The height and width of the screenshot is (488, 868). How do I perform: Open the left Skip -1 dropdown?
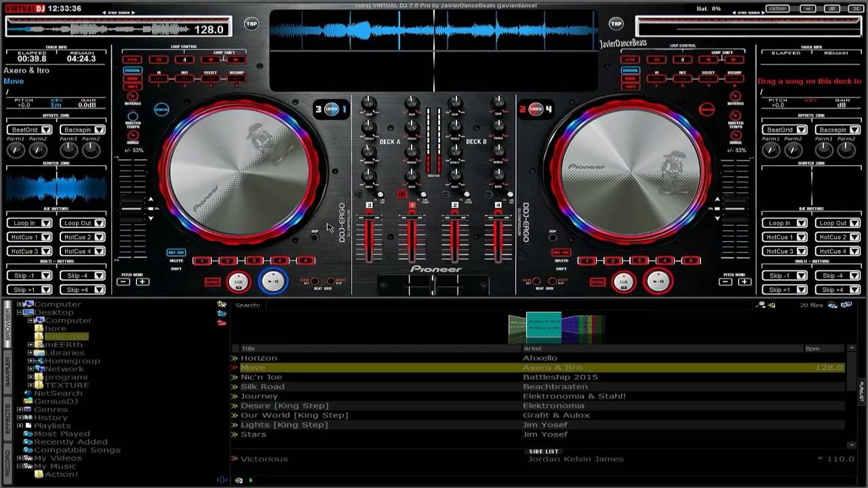pos(29,276)
